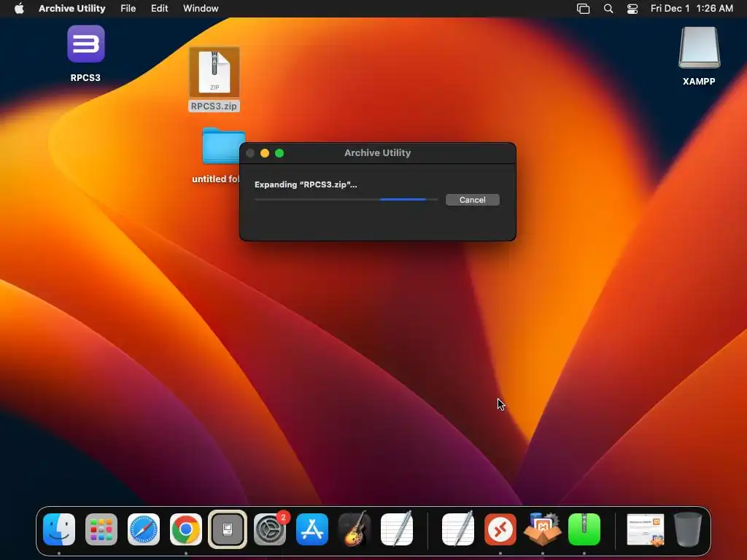Image resolution: width=747 pixels, height=560 pixels.
Task: Open Finder from the Dock
Action: click(59, 529)
